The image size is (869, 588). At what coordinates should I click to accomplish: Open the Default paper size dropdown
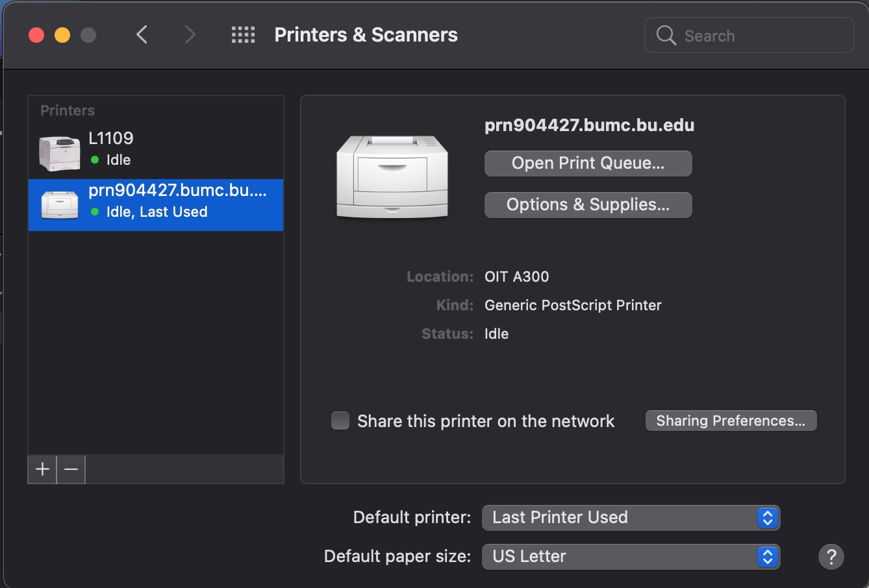coord(631,557)
